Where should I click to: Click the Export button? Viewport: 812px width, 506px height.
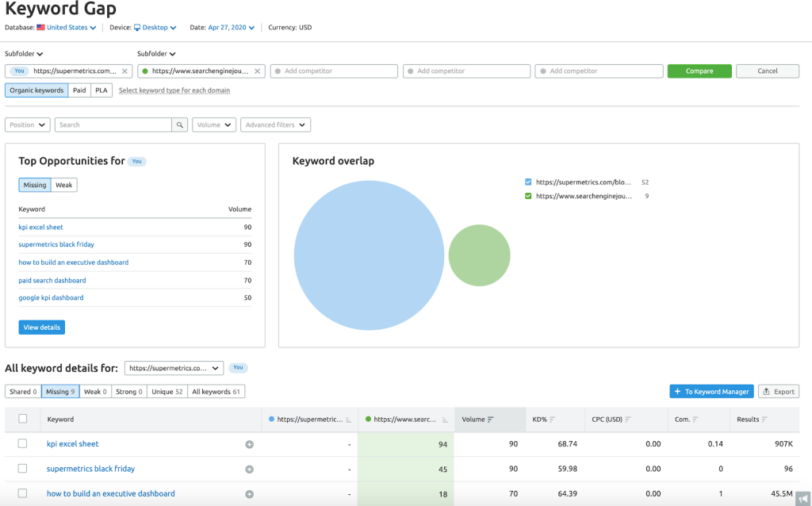coord(779,392)
